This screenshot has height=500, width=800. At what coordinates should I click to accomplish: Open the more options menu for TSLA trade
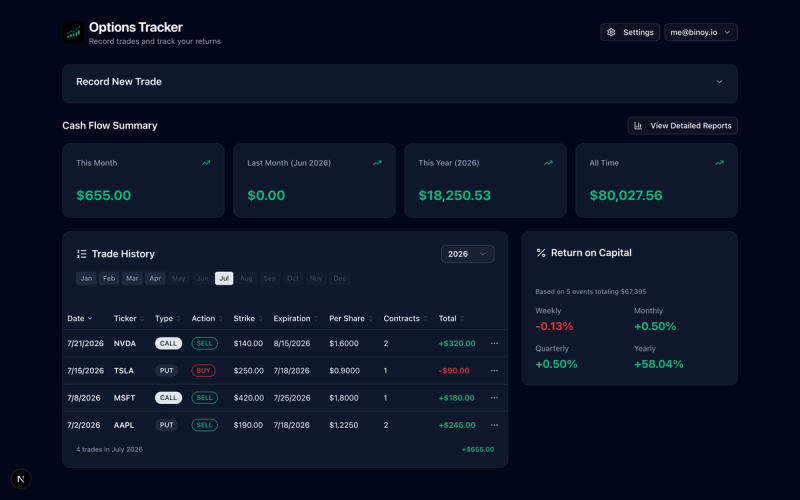point(494,370)
